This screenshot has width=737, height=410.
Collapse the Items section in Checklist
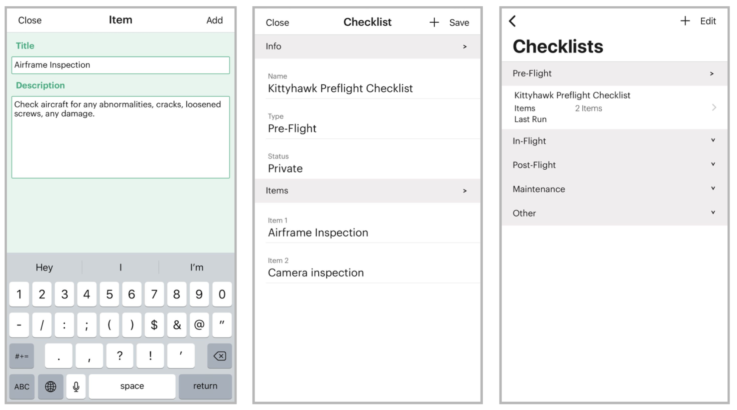(x=368, y=190)
